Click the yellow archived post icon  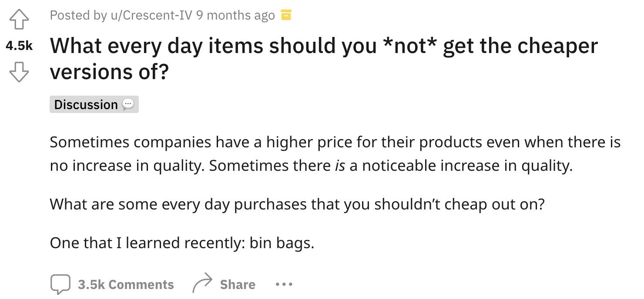285,15
